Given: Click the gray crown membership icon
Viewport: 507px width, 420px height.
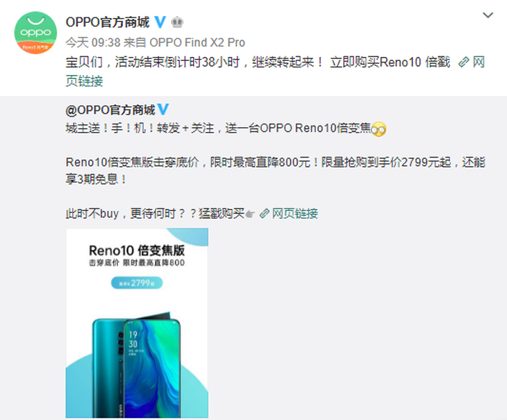Looking at the screenshot, I should pyautogui.click(x=177, y=22).
